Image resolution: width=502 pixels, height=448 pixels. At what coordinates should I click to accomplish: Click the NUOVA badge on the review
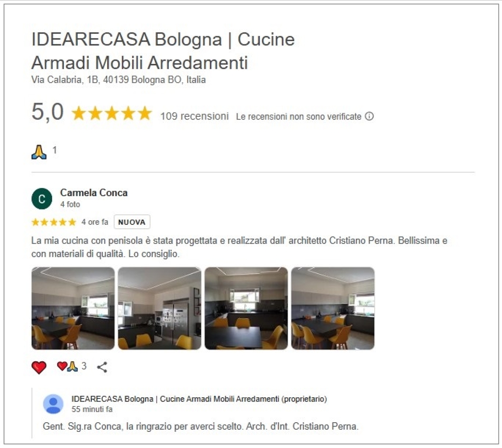tap(132, 222)
